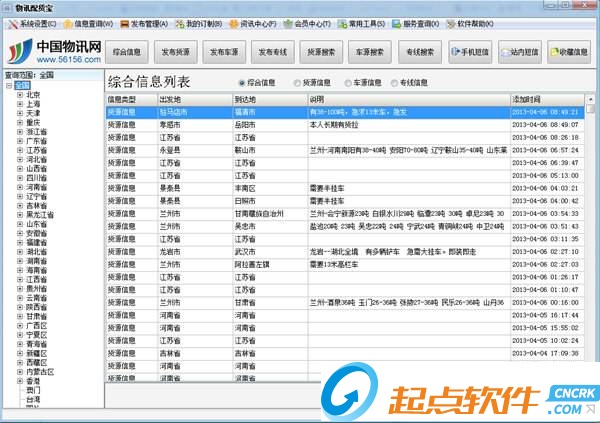This screenshot has height=423, width=600.
Task: Click the 鞍山市 destination cell
Action: point(270,150)
